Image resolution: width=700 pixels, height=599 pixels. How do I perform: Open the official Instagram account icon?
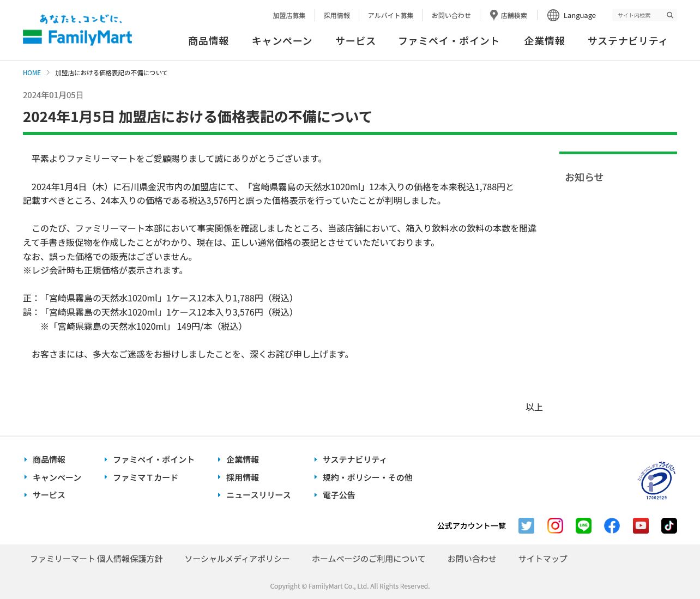tap(555, 525)
